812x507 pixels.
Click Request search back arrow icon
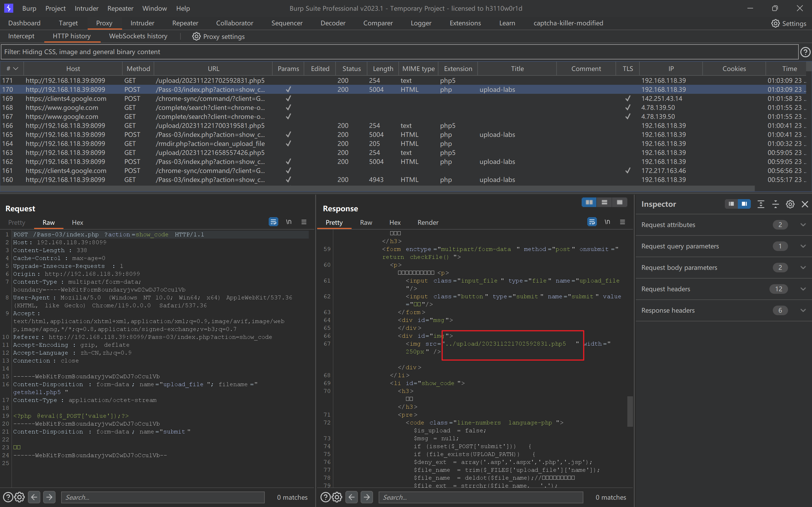pyautogui.click(x=34, y=497)
